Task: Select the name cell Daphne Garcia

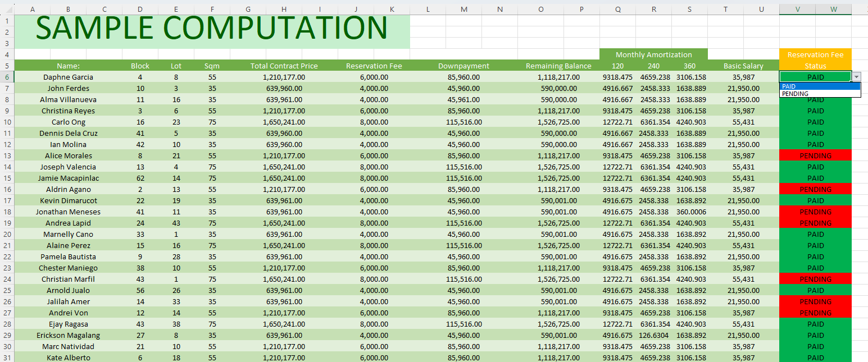Action: pyautogui.click(x=68, y=77)
